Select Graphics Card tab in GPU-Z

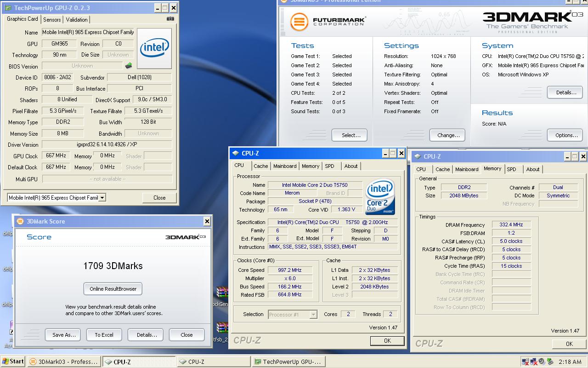coord(23,19)
